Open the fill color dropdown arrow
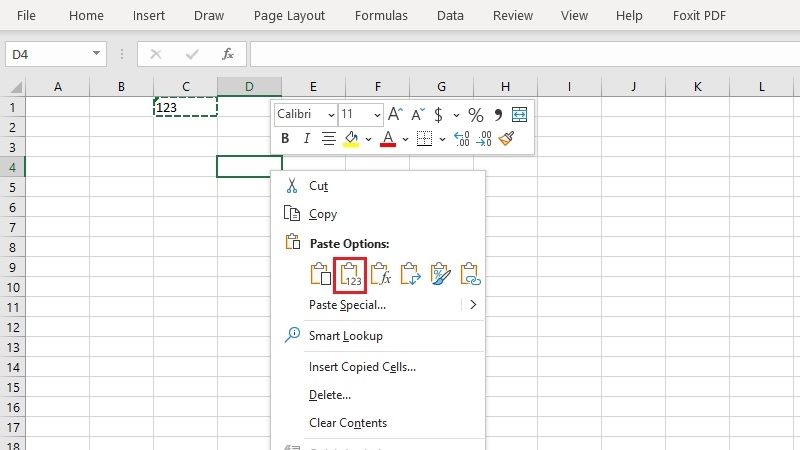This screenshot has height=450, width=800. pos(368,139)
